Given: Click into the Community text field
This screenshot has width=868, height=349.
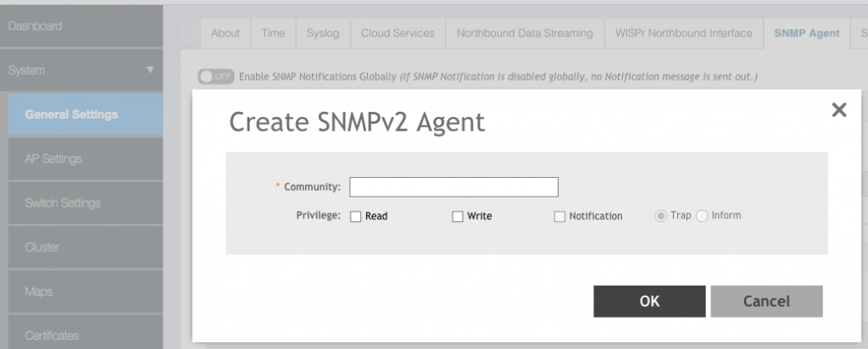Looking at the screenshot, I should (x=453, y=186).
